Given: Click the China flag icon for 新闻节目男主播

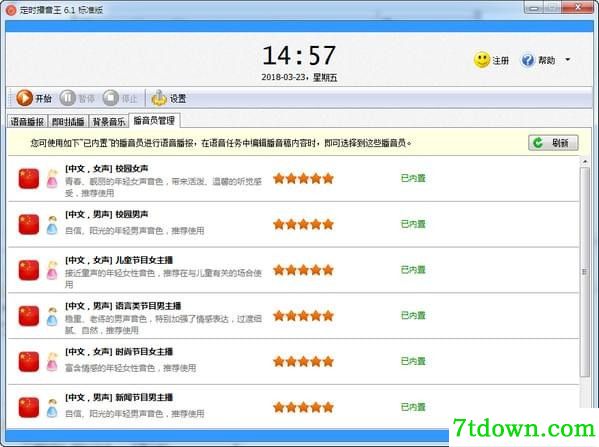Looking at the screenshot, I should [29, 407].
